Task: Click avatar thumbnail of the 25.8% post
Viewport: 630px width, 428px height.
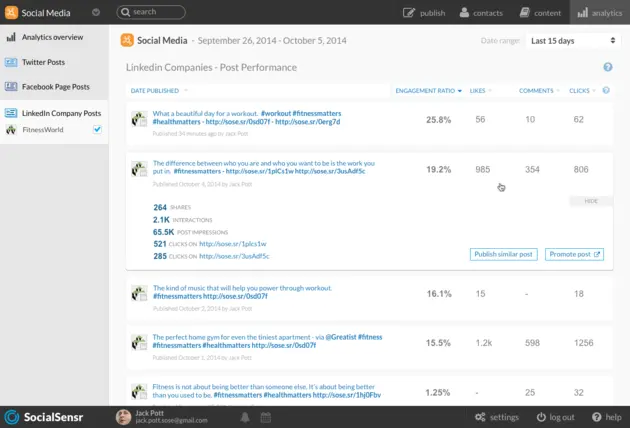Action: coord(139,119)
